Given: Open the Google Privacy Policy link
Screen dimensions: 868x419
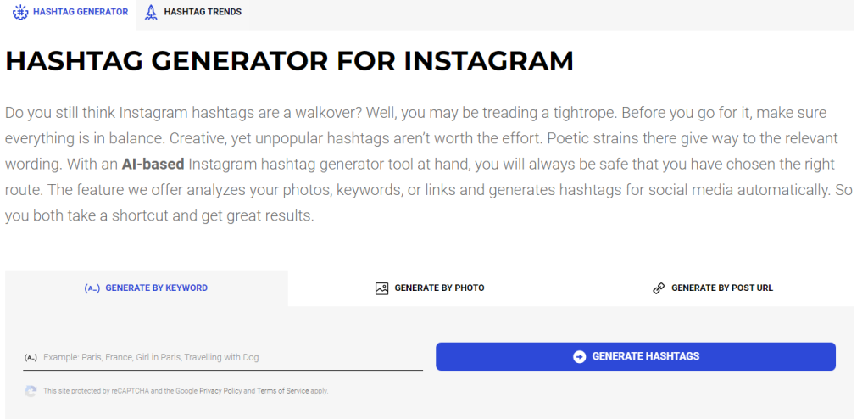Looking at the screenshot, I should click(221, 391).
